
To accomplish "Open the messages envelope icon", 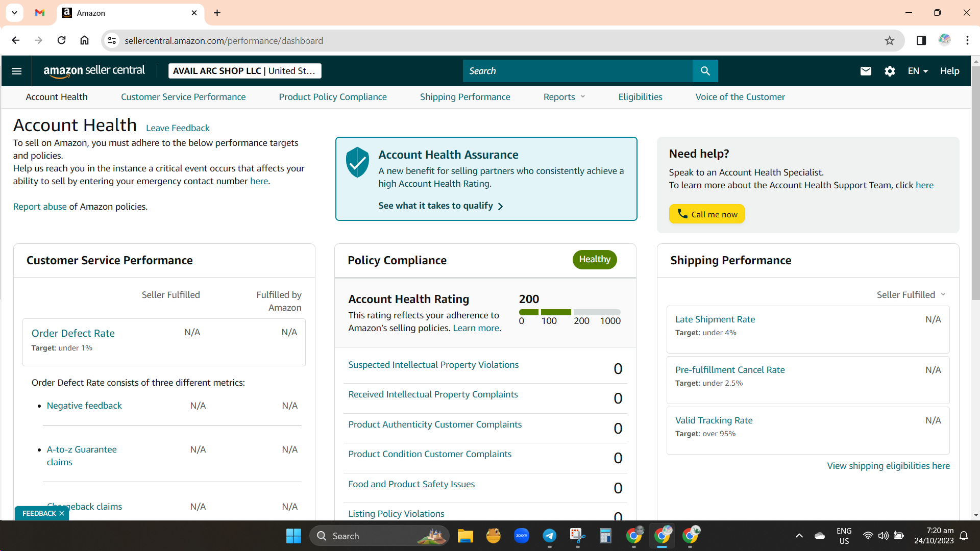I will [866, 71].
